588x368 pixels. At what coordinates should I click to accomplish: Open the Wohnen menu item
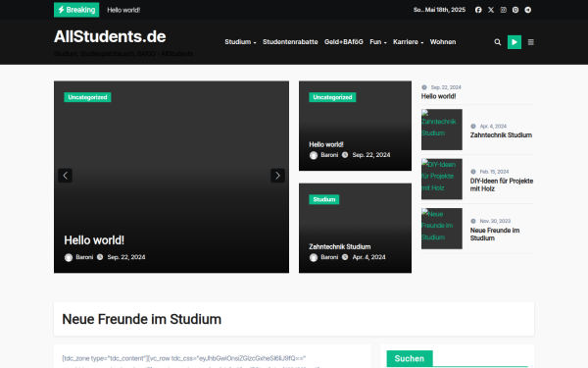443,42
